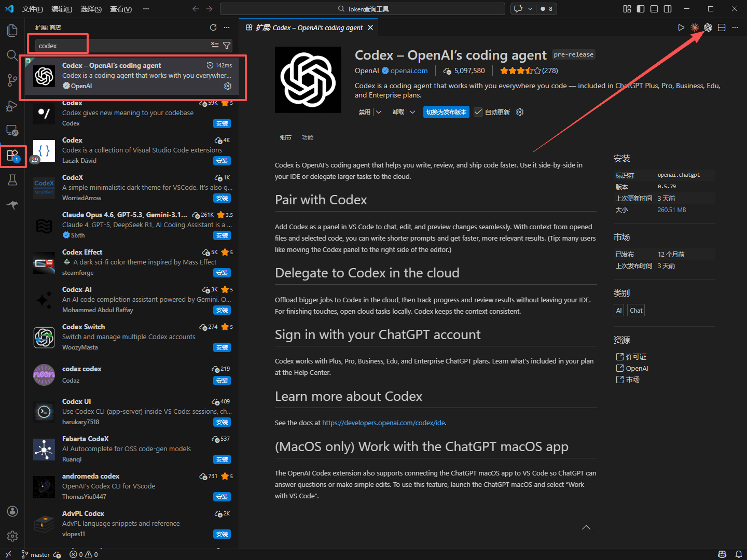Open the 查看 menu
Image resolution: width=747 pixels, height=560 pixels.
click(x=120, y=9)
